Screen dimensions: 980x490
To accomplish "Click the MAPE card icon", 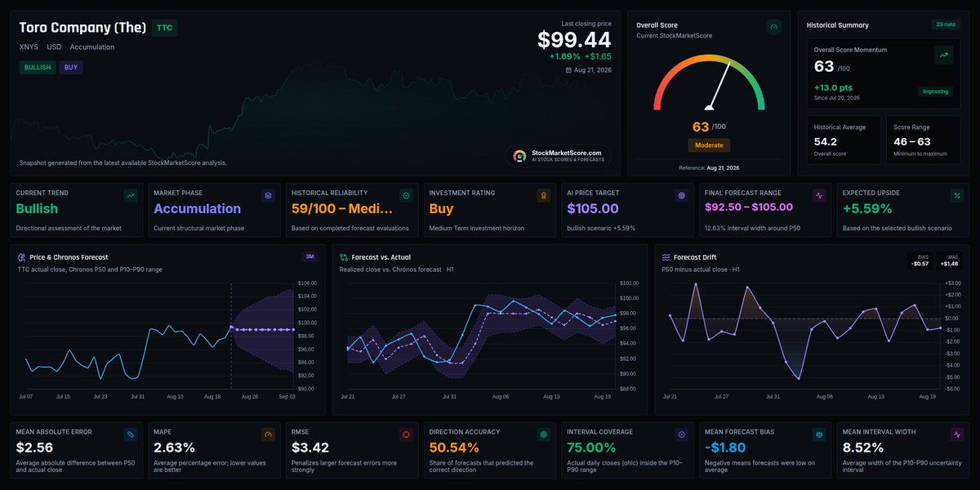I will 268,434.
